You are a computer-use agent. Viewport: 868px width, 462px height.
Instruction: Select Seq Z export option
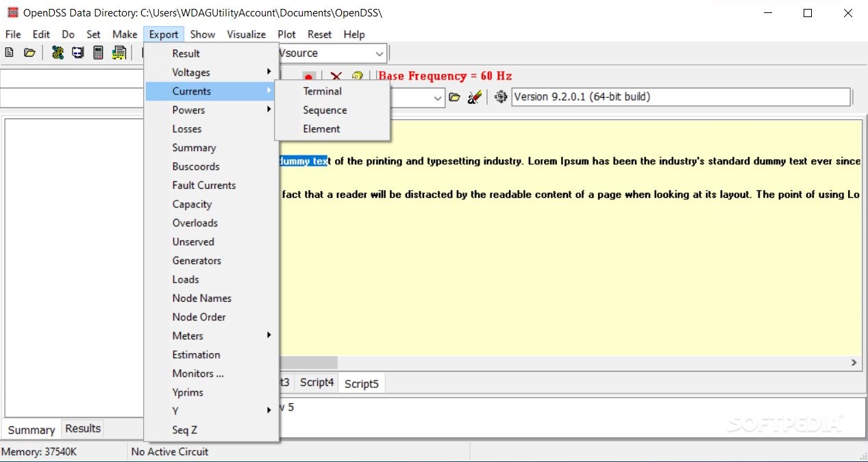coord(212,430)
